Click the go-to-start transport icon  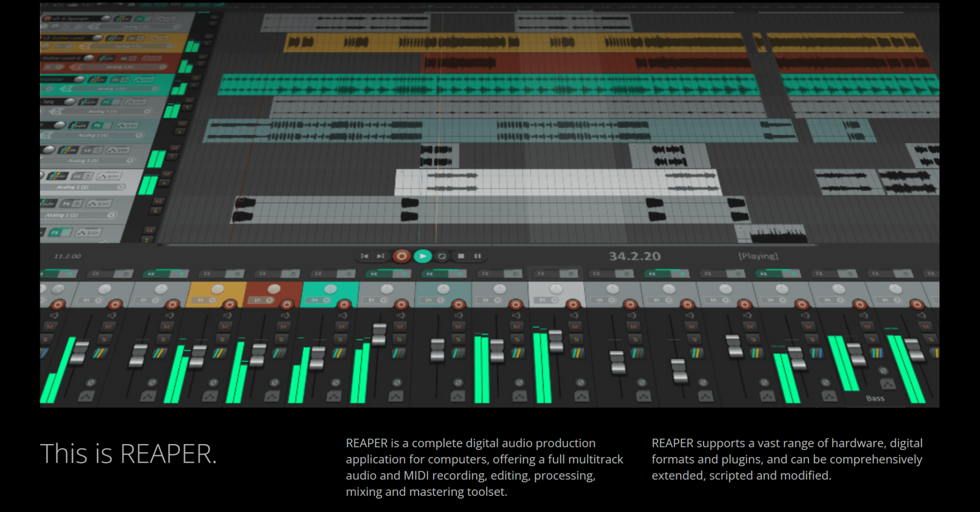click(x=364, y=256)
